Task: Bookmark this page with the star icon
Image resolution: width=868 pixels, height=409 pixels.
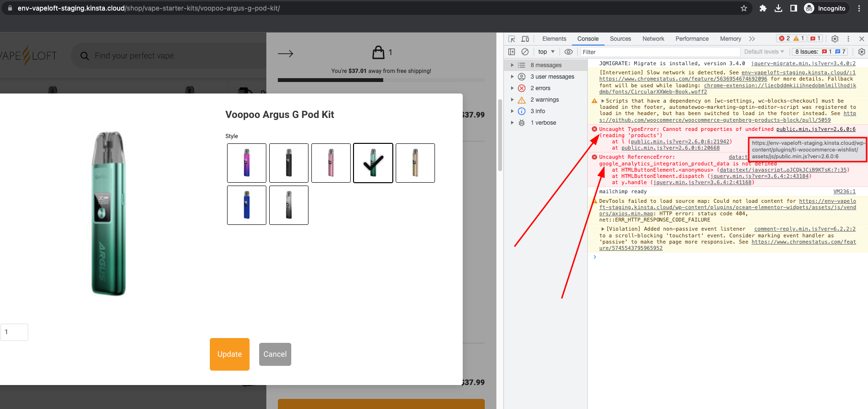Action: 743,8
